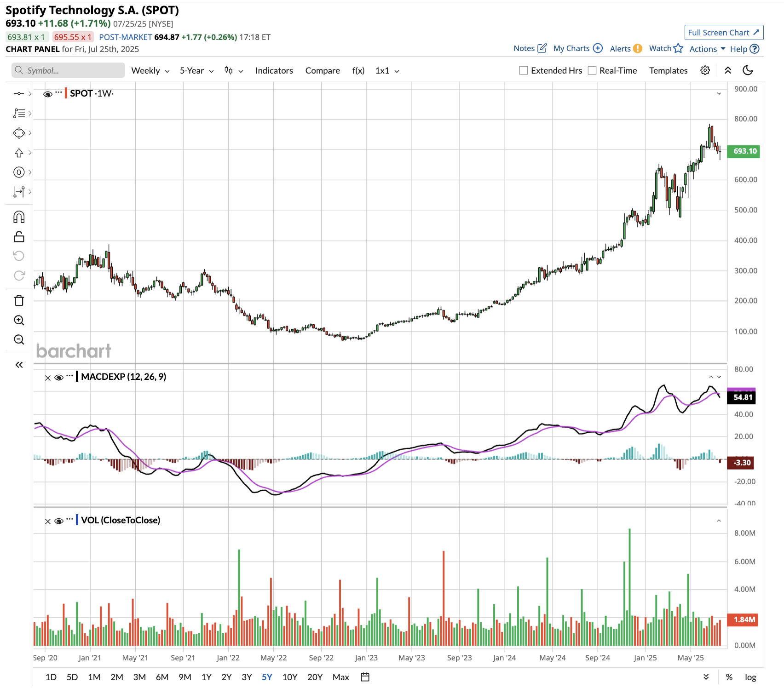784x688 pixels.
Task: Add SPOT to Watch star
Action: coord(678,48)
